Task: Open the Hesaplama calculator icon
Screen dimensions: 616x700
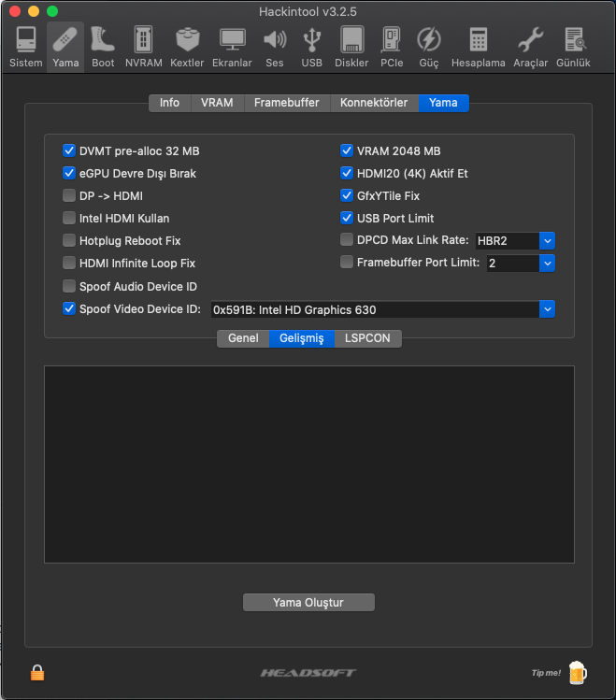Action: point(478,47)
